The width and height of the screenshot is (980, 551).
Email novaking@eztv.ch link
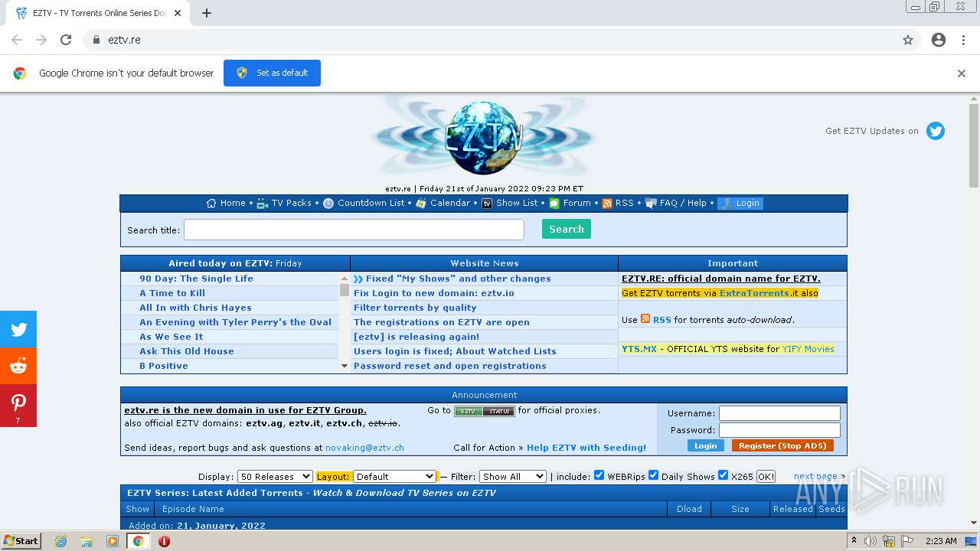click(364, 448)
